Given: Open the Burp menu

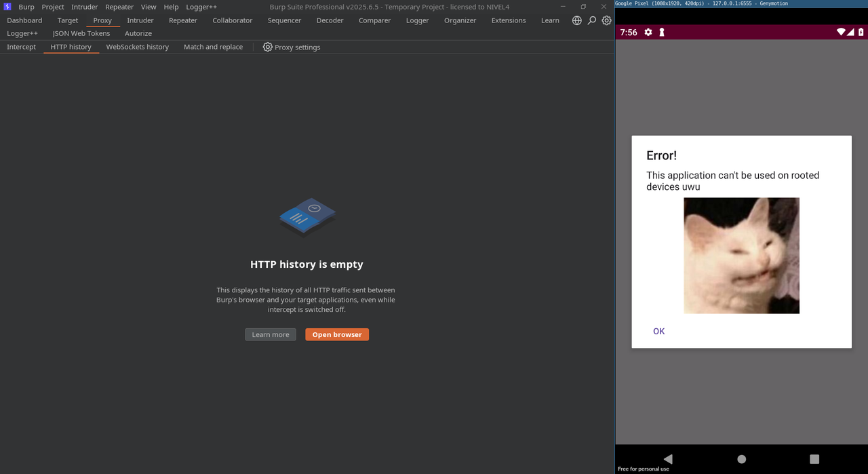Looking at the screenshot, I should coord(26,7).
